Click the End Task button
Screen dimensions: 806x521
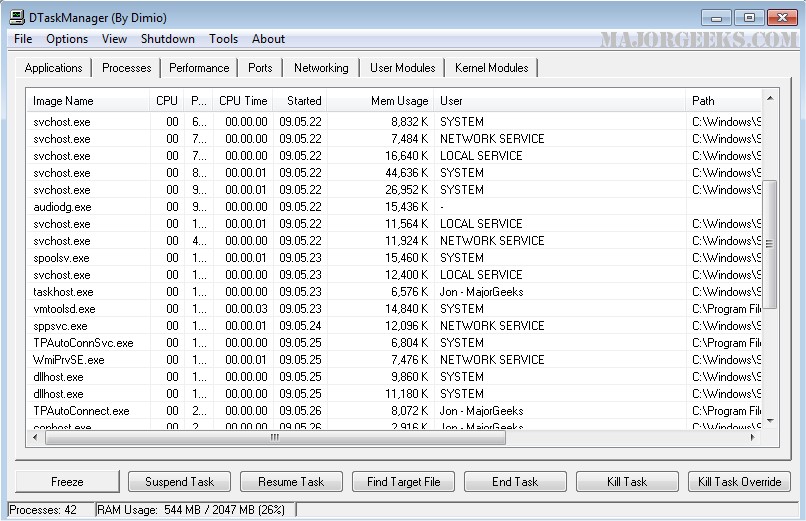[x=515, y=482]
